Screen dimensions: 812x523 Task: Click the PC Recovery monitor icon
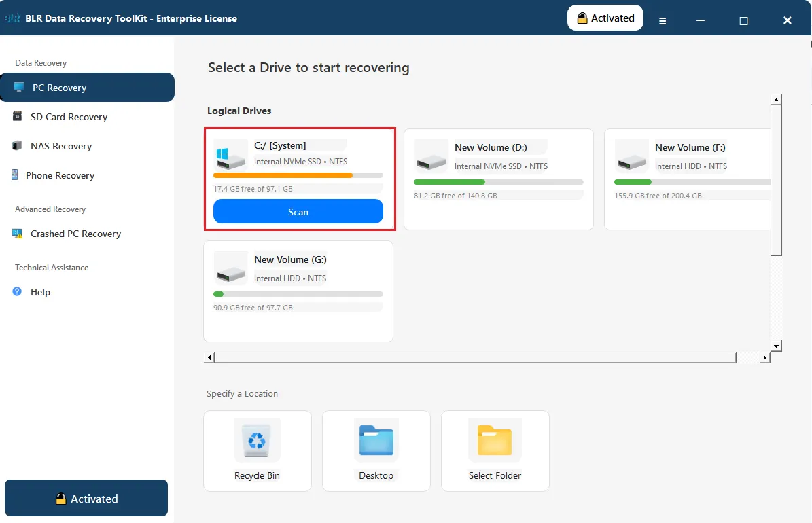coord(19,88)
